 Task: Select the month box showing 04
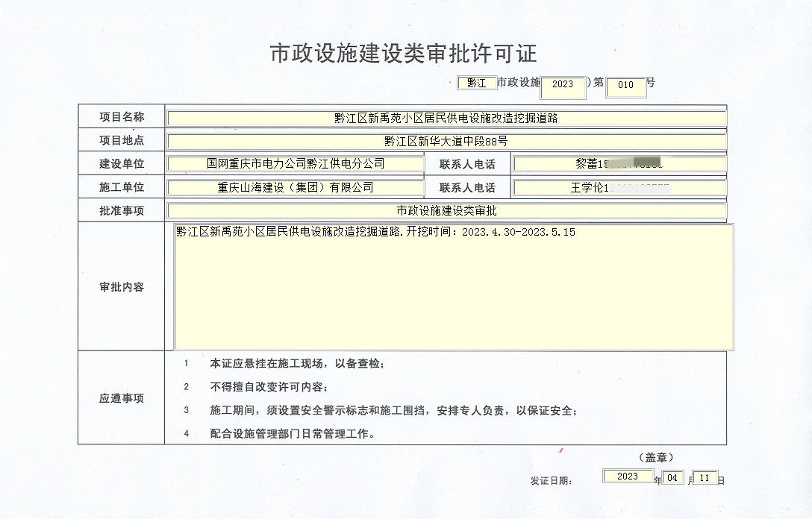[672, 477]
